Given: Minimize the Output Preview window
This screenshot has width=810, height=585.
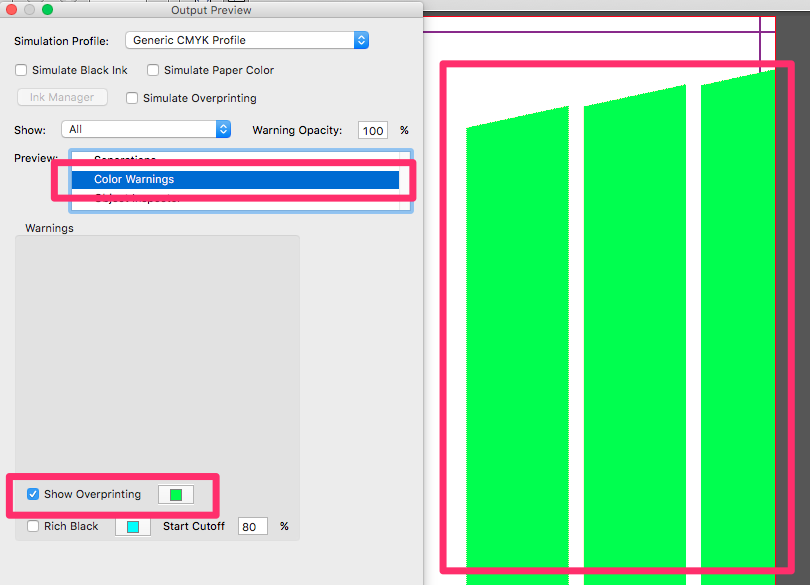Looking at the screenshot, I should [29, 10].
